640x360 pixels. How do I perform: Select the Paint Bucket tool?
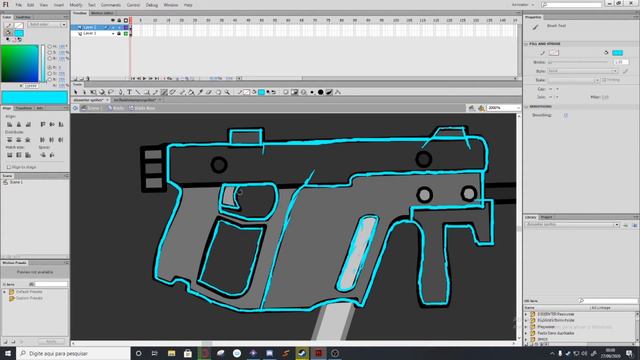point(191,92)
